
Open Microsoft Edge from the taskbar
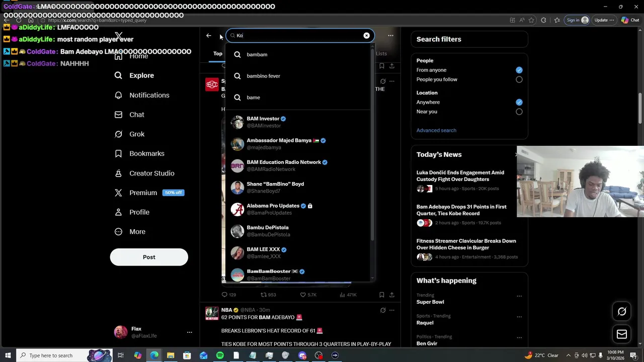pos(154,355)
